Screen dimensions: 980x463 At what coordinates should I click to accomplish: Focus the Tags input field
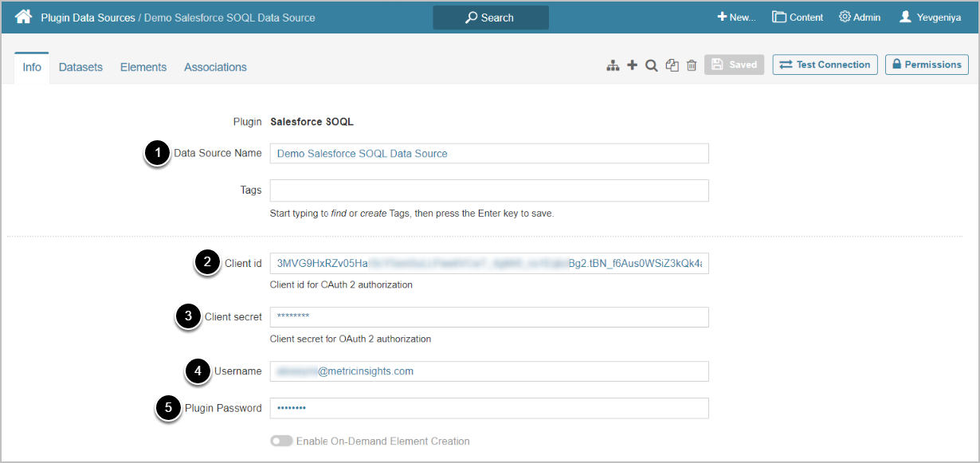tap(489, 190)
